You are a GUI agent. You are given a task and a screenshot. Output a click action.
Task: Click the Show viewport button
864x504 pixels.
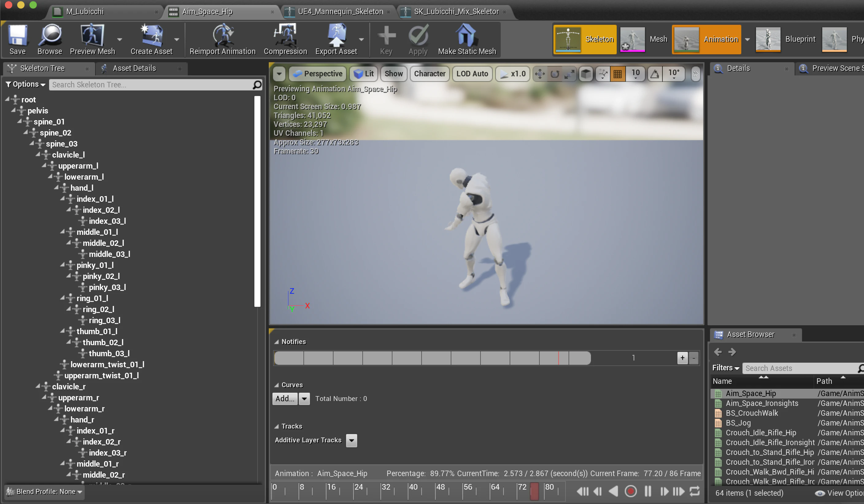point(393,74)
